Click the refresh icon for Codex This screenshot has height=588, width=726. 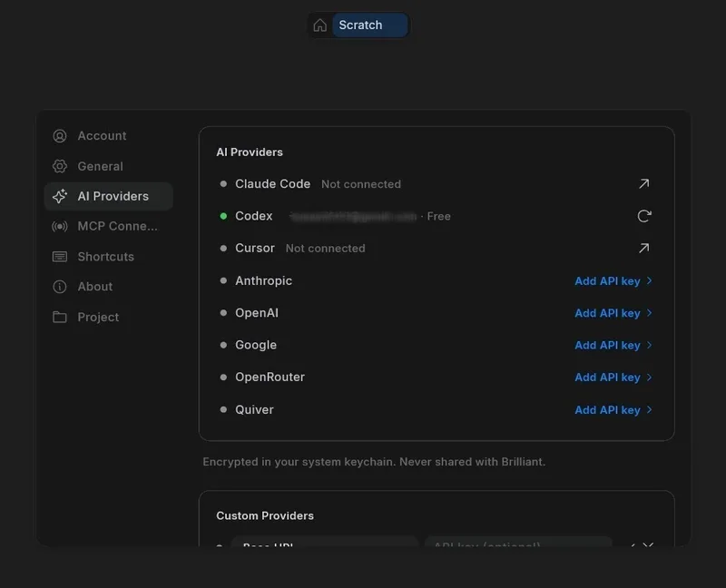click(644, 216)
